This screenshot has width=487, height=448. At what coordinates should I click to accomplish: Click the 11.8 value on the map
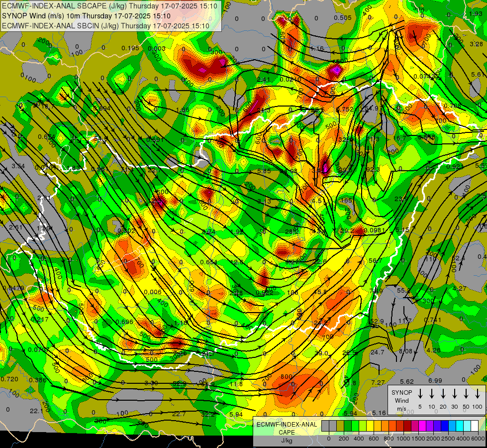(236, 384)
